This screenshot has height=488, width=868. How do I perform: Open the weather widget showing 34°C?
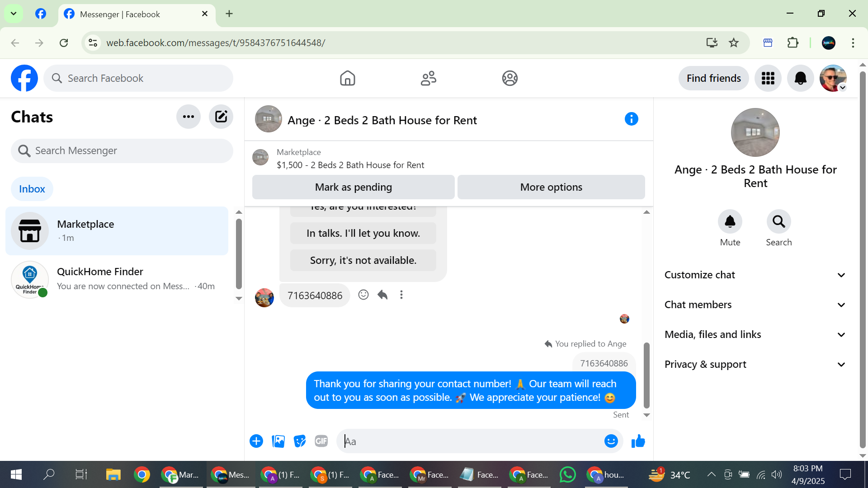[669, 474]
